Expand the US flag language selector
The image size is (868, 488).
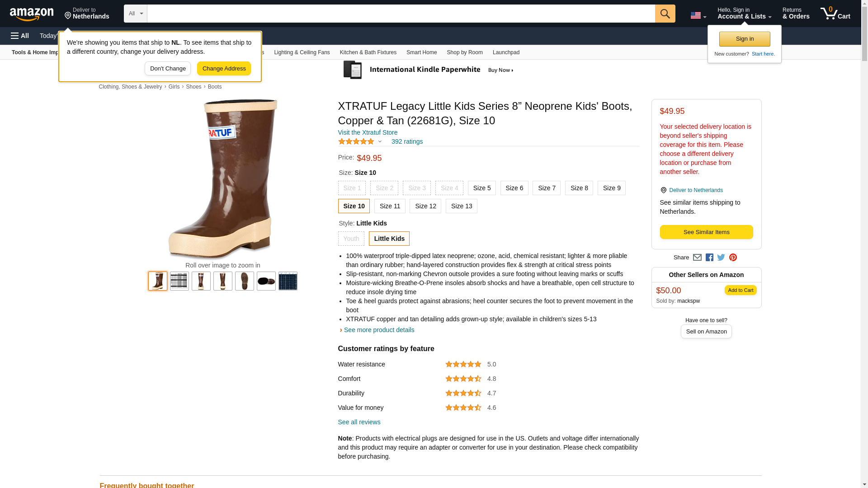[698, 15]
